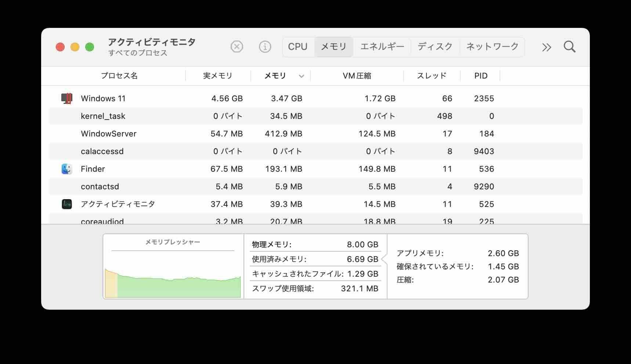Click the アクティビティモニタ app icon in the list
The height and width of the screenshot is (364, 631).
click(67, 204)
